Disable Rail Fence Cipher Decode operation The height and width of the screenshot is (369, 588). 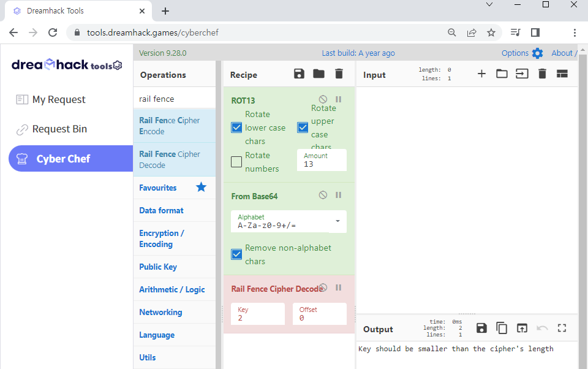click(x=323, y=287)
